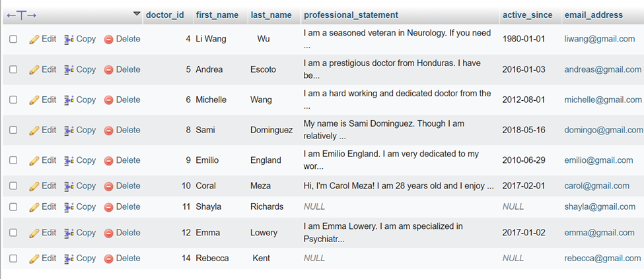Check the box next to Rebecca Kent
Image resolution: width=644 pixels, height=279 pixels.
[x=13, y=259]
